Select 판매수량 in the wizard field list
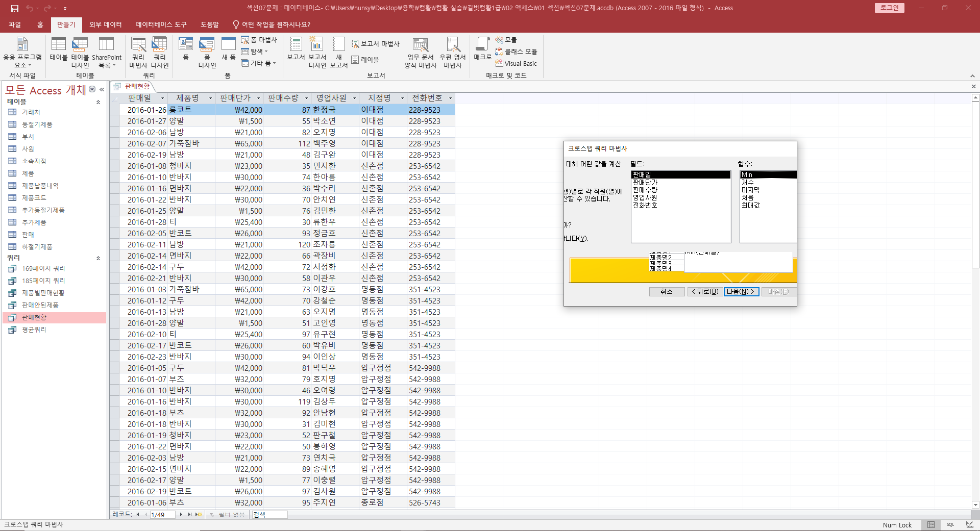The image size is (980, 531). point(645,190)
